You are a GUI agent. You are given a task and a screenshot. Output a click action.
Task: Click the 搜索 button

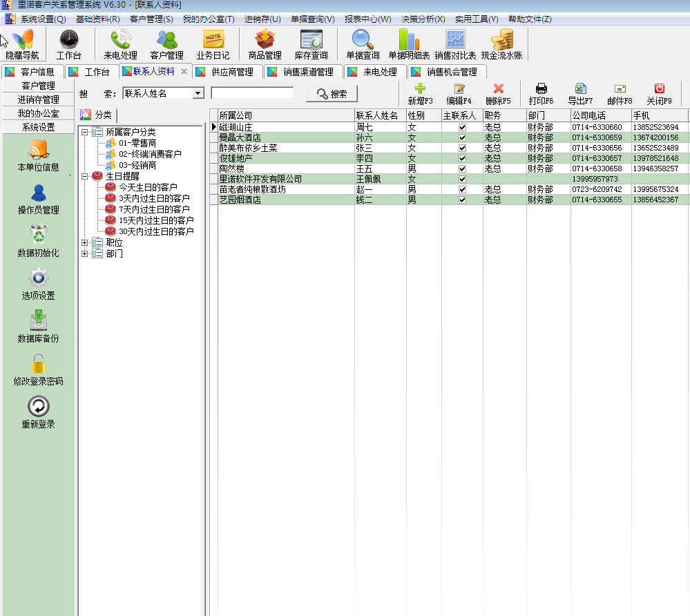pyautogui.click(x=332, y=94)
